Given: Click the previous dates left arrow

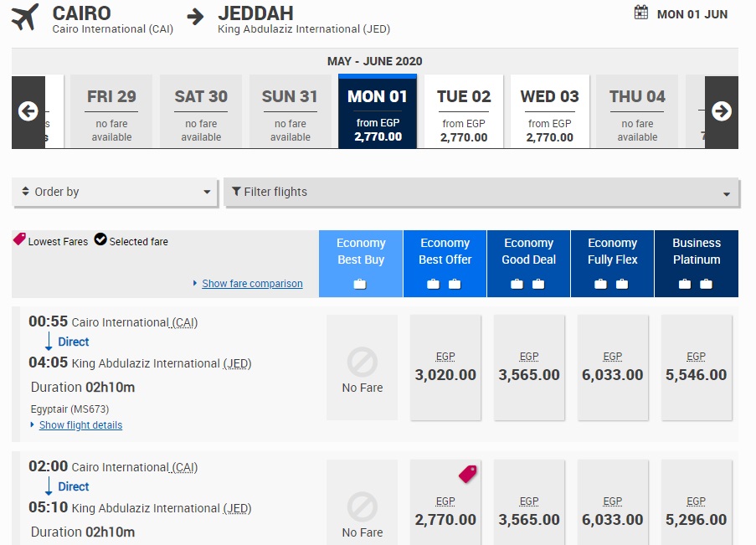Looking at the screenshot, I should 28,111.
